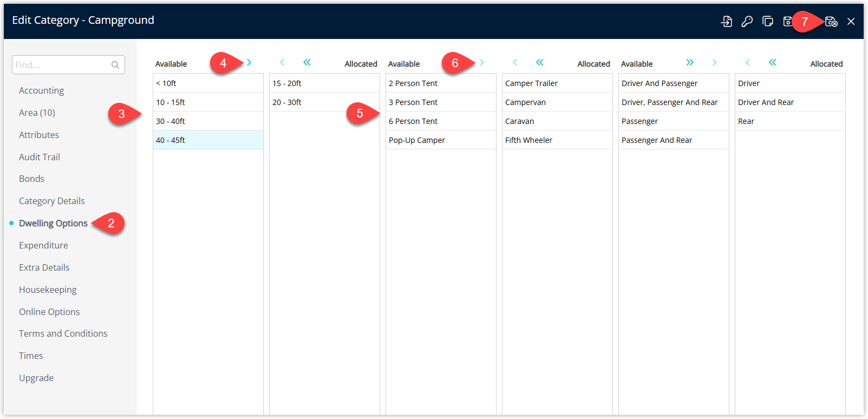The width and height of the screenshot is (868, 419).
Task: Open the key (access) icon in header
Action: pyautogui.click(x=747, y=21)
